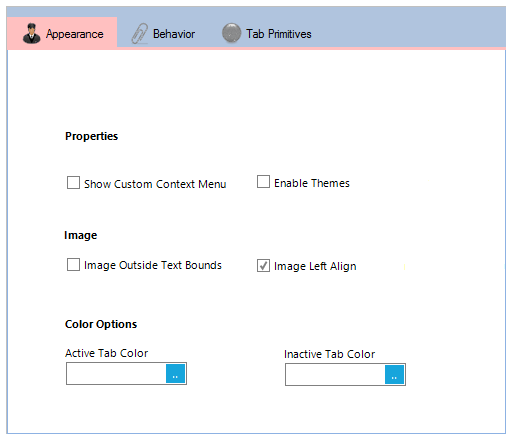Viewport: 513px width, 440px height.
Task: Click the Properties section heading
Action: tap(91, 136)
